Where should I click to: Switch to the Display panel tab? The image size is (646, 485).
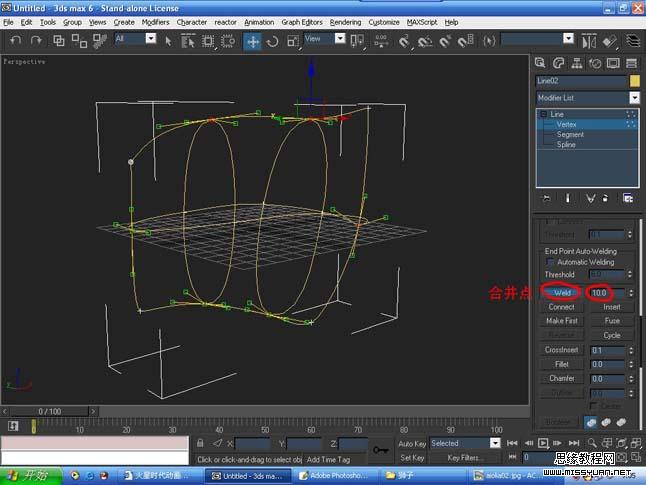(613, 63)
